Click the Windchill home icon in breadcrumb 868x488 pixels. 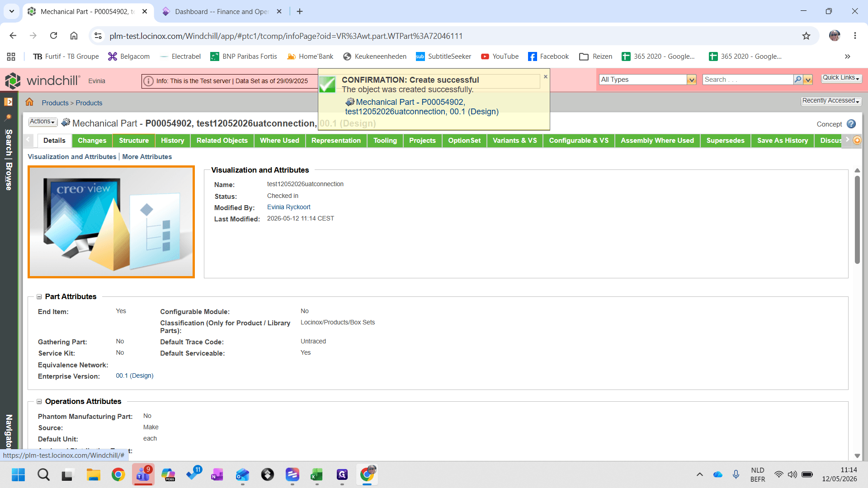(x=29, y=102)
